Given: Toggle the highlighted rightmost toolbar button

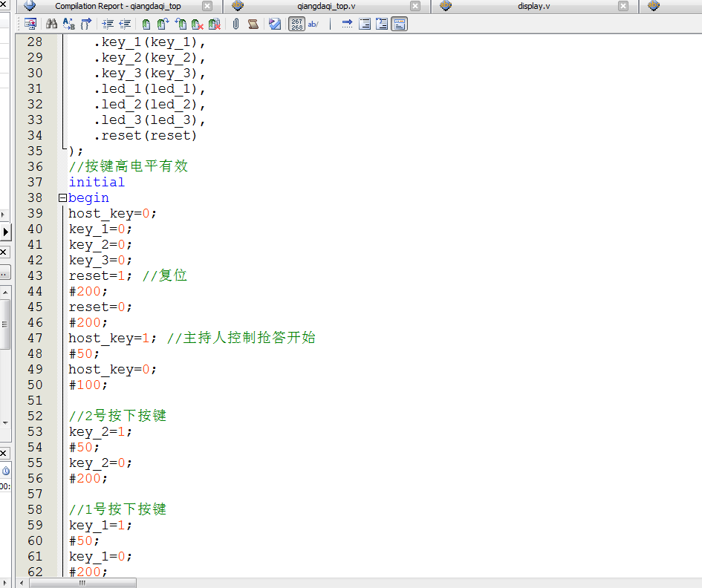Looking at the screenshot, I should (x=399, y=24).
